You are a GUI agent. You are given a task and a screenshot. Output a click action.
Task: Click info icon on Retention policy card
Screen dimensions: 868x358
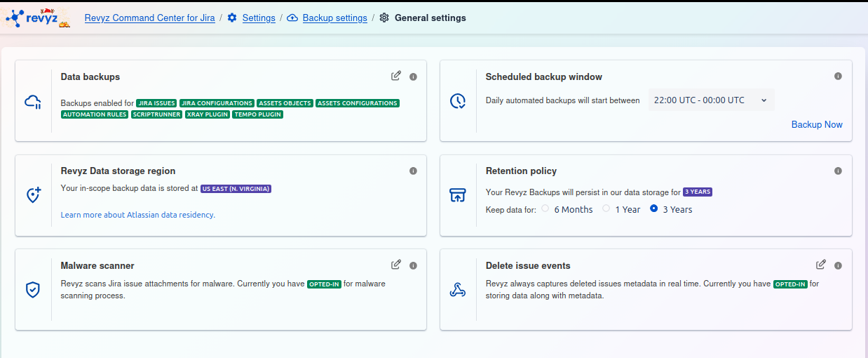coord(838,171)
